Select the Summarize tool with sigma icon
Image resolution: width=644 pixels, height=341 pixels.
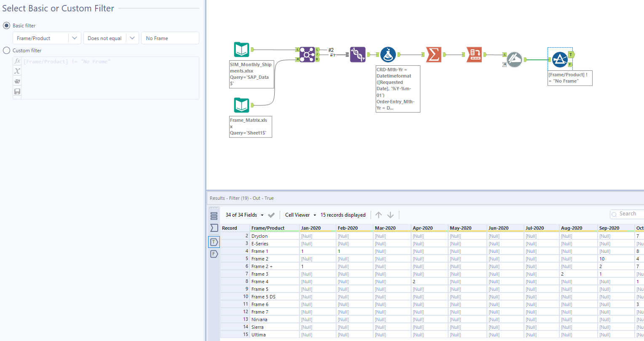[x=434, y=54]
